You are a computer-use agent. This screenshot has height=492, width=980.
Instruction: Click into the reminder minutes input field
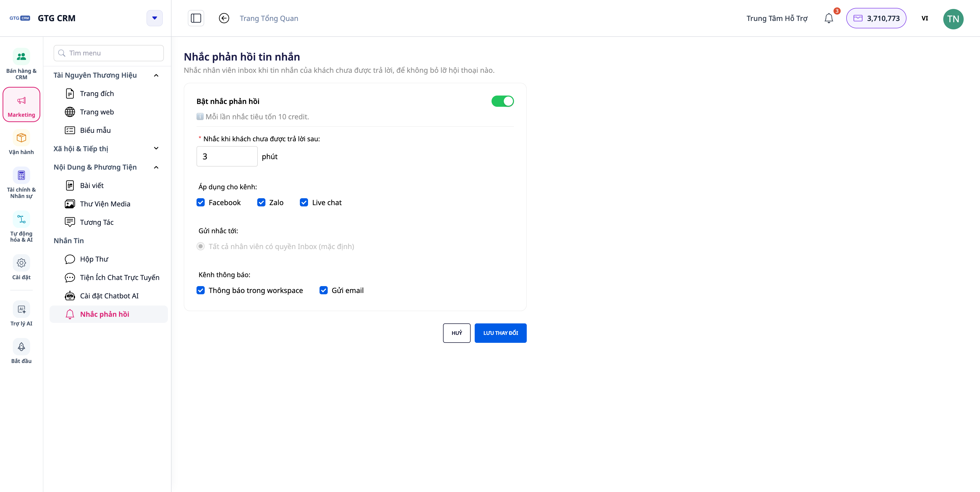(227, 157)
